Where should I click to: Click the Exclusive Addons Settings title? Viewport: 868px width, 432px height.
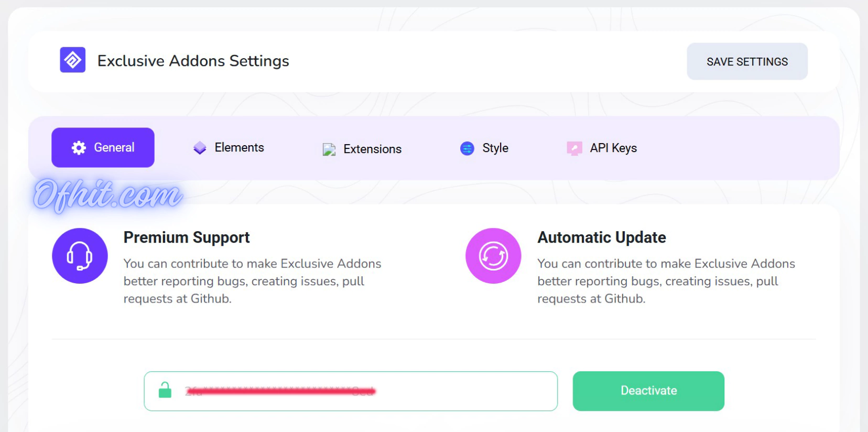tap(193, 61)
